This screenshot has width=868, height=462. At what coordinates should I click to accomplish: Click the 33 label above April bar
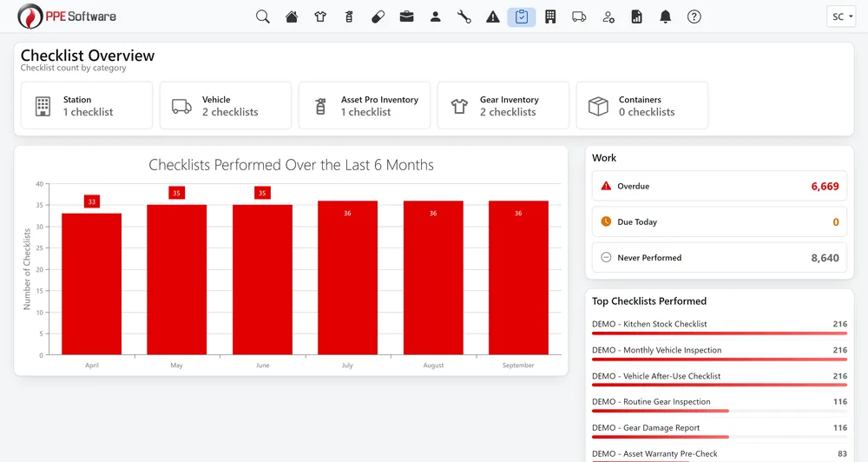92,201
